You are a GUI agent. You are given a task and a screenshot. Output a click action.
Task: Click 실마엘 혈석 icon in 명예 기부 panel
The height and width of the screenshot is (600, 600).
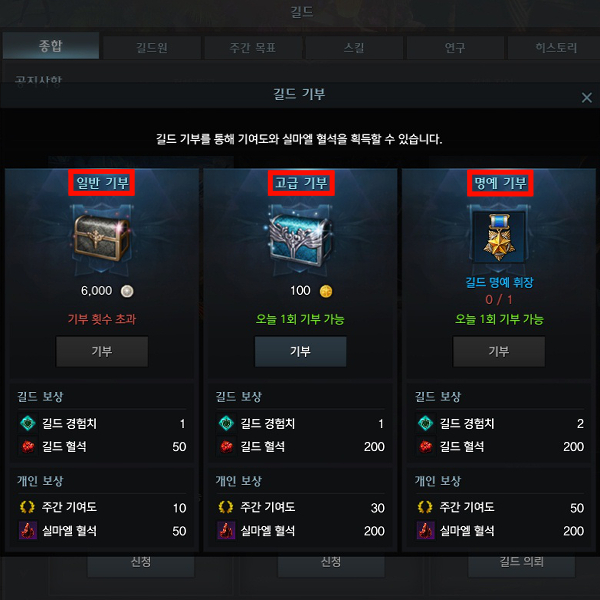coord(426,531)
